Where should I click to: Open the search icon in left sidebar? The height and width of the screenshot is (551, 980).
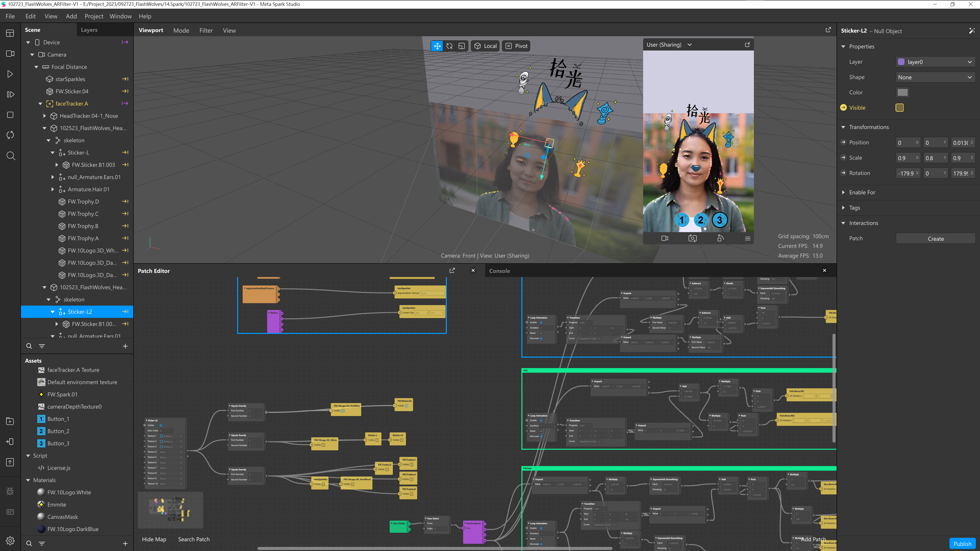point(10,156)
